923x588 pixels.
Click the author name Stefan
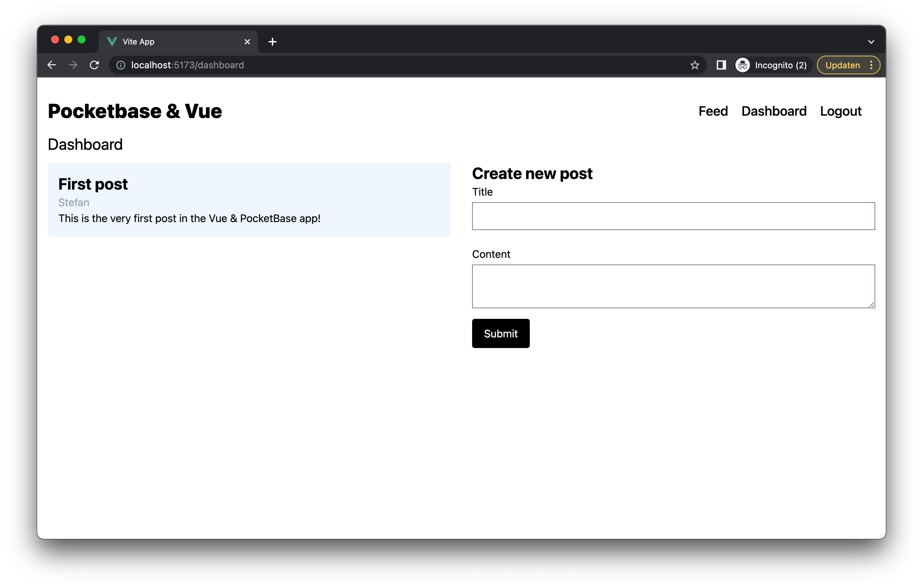[x=74, y=203]
